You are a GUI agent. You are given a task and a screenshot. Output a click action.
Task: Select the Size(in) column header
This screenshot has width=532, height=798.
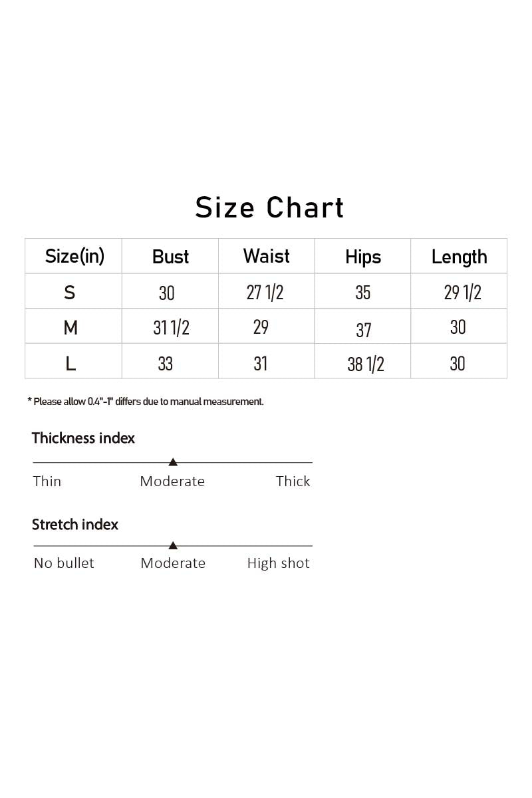click(x=74, y=256)
